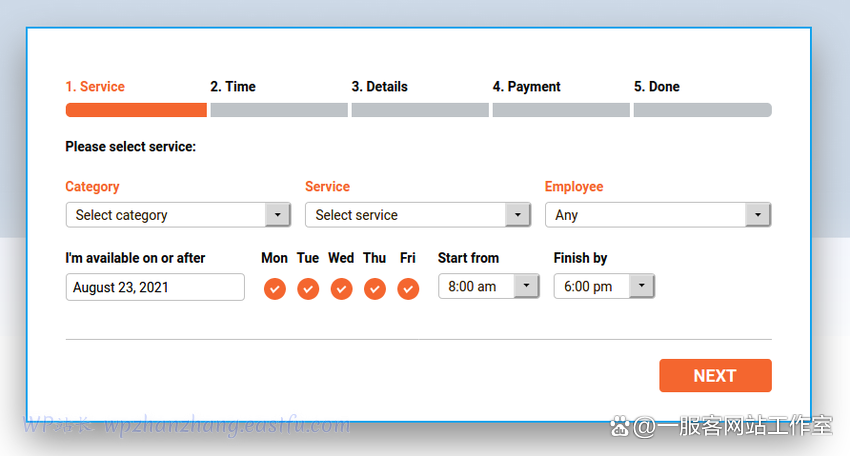This screenshot has width=850, height=456.
Task: Expand the Select service dropdown
Action: tap(418, 215)
